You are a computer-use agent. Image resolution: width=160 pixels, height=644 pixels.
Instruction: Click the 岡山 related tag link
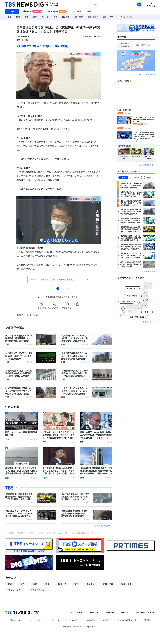coord(36,315)
